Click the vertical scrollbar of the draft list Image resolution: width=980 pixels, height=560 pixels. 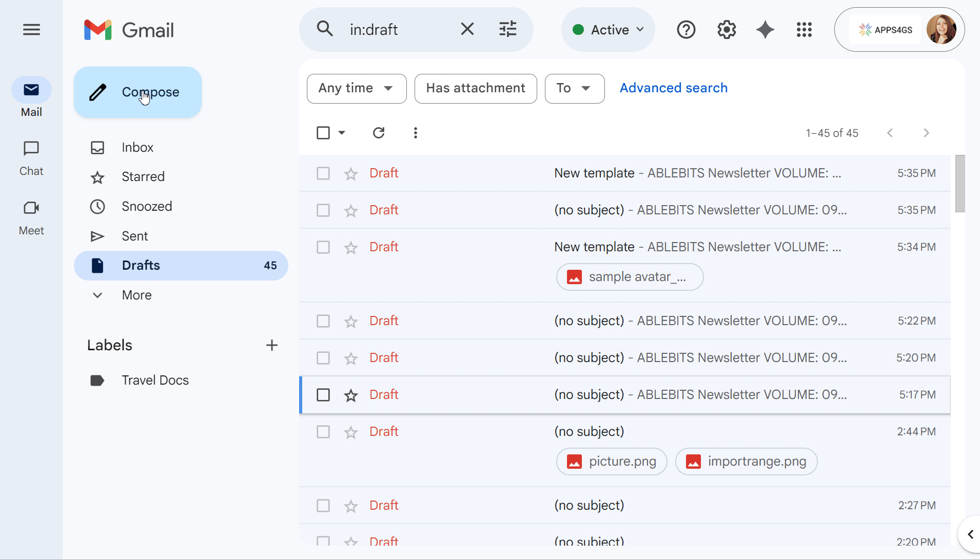(960, 184)
